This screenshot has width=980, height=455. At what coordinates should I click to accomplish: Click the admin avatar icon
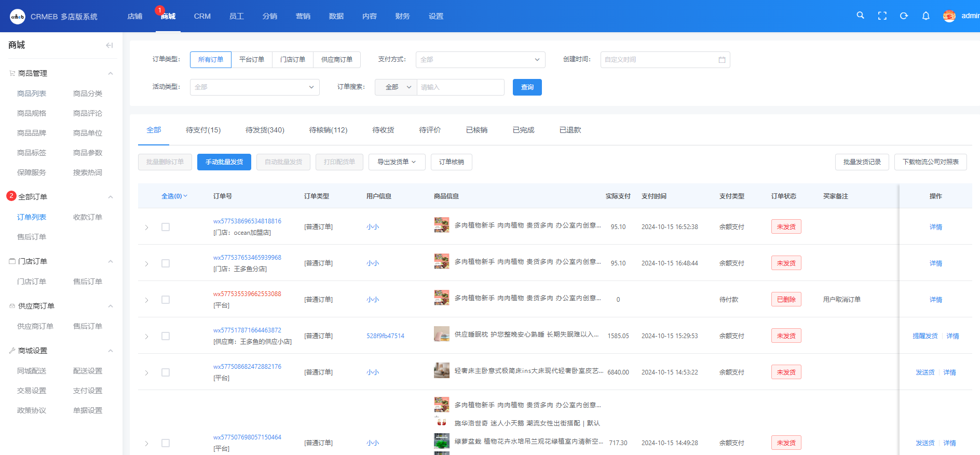[x=949, y=16]
